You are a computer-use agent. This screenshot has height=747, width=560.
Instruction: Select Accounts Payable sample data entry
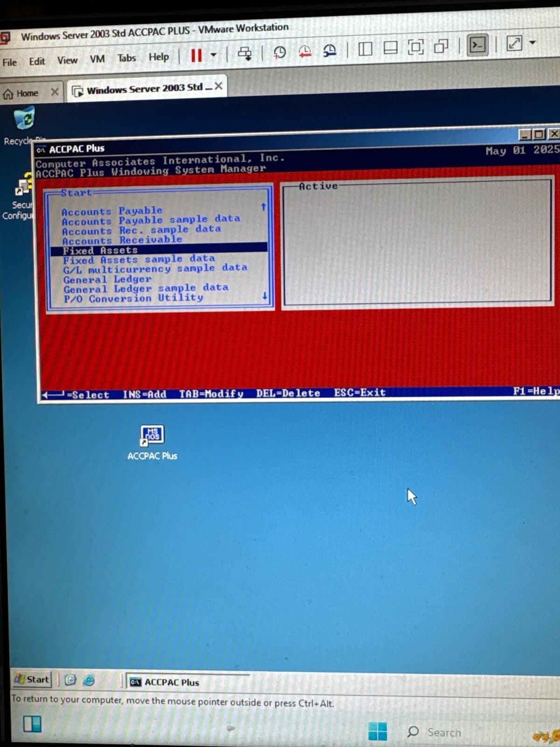pos(151,220)
